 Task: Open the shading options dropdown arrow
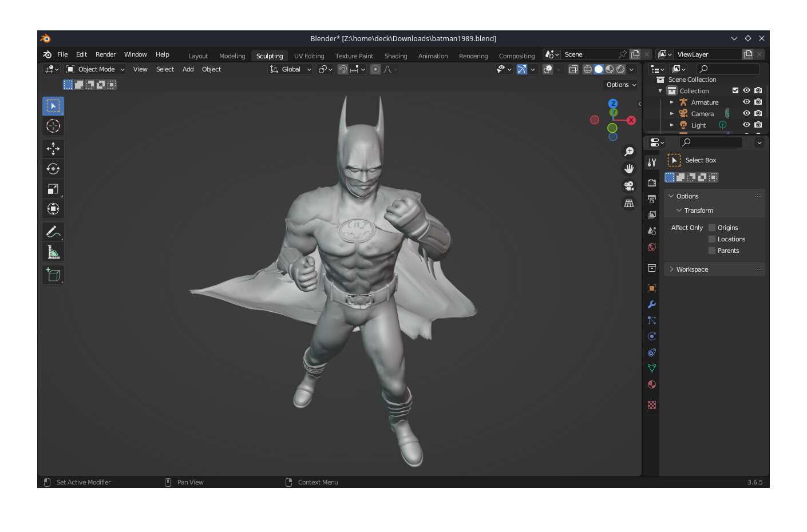click(631, 69)
